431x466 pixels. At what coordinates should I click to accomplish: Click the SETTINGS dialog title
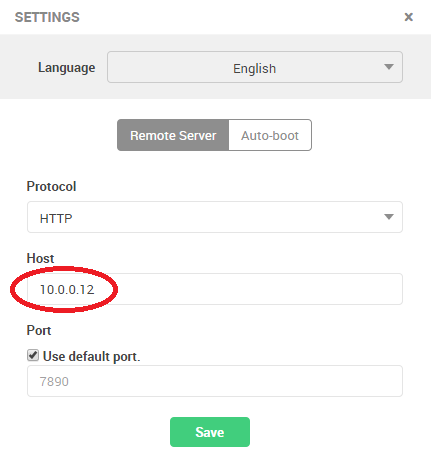(47, 17)
